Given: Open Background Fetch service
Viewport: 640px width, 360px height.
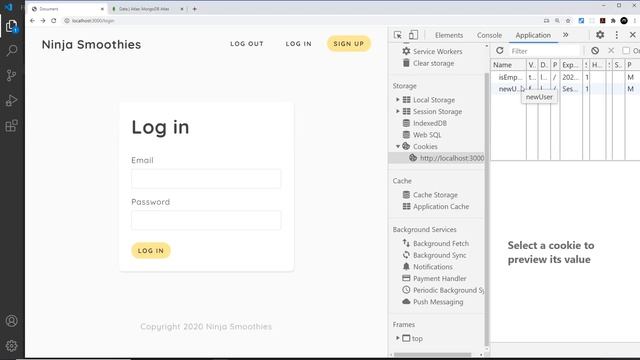Looking at the screenshot, I should 440,243.
